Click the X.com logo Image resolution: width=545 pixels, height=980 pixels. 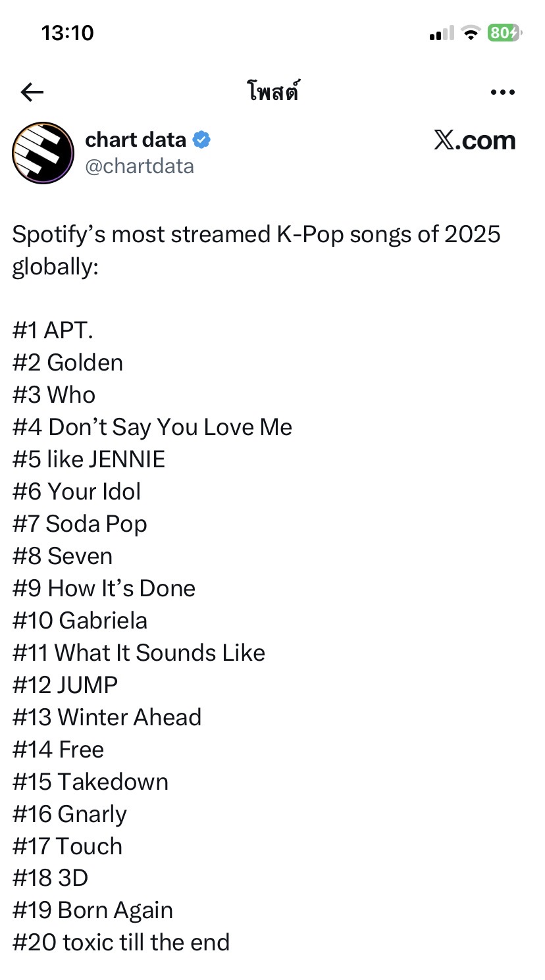coord(474,140)
